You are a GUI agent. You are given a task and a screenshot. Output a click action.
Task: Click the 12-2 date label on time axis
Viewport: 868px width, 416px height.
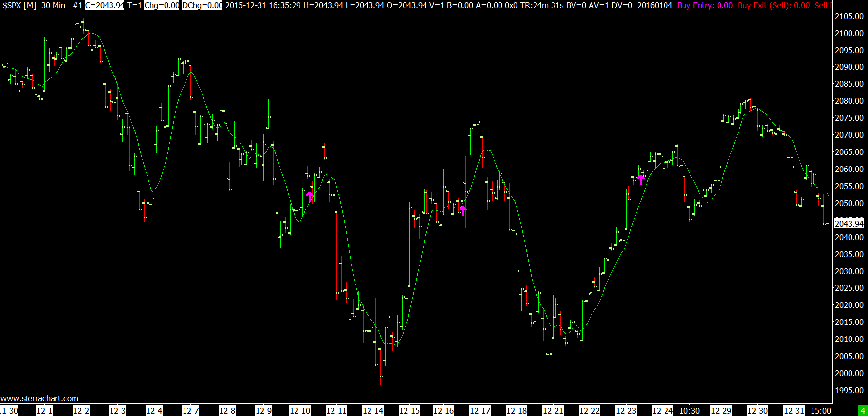coord(81,411)
